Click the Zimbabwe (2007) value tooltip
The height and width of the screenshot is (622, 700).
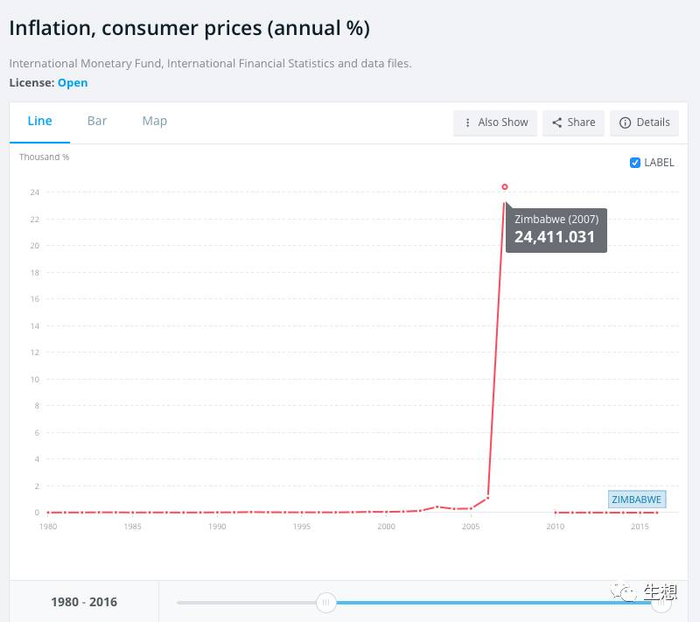click(556, 230)
